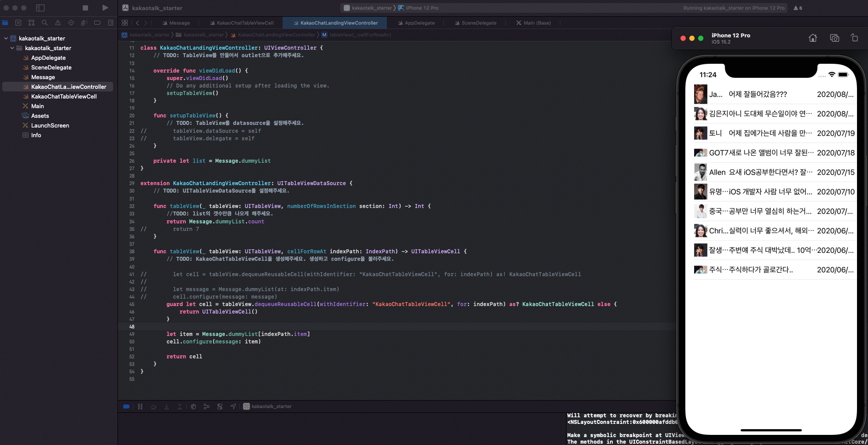Open the LaunchScreen storyboard
The width and height of the screenshot is (868, 445).
(50, 125)
